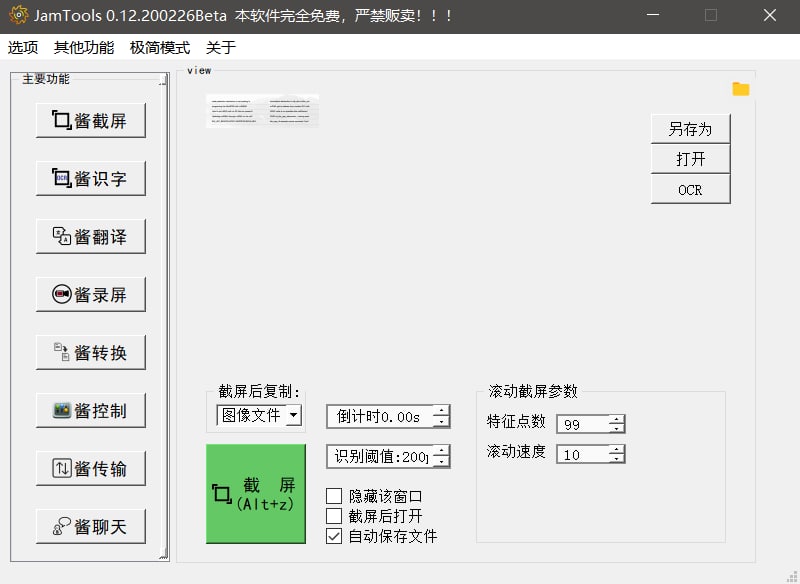Click the 打开 open button
Viewport: 800px width, 584px height.
click(x=690, y=159)
